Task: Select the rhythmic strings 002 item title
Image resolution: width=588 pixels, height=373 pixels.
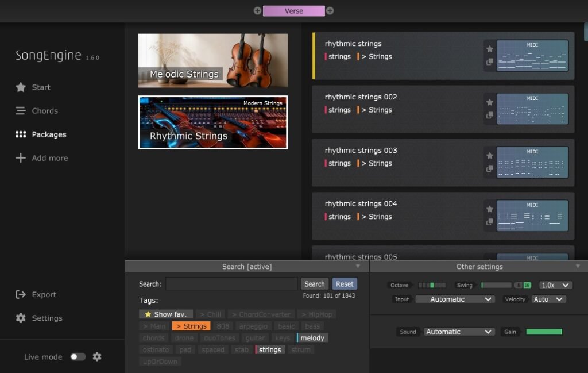Action: [361, 97]
